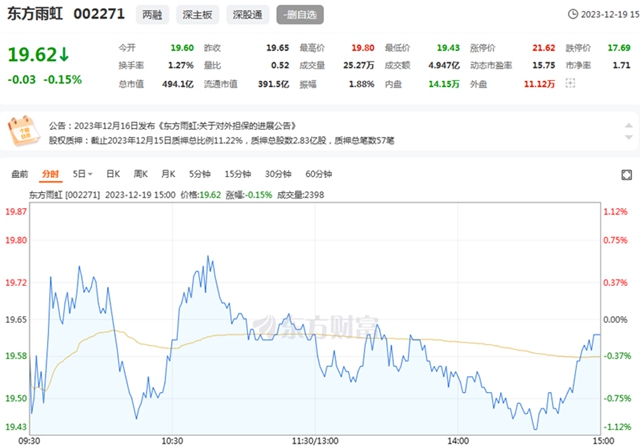This screenshot has width=640, height=446.
Task: Click the 11:30/13:00 axis label
Action: pos(315,441)
